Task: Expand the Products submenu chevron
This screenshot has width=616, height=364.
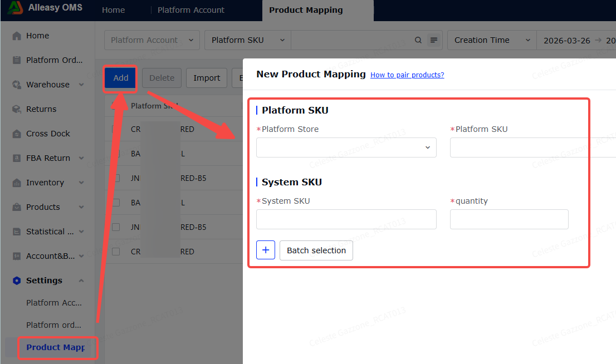Action: [x=81, y=207]
